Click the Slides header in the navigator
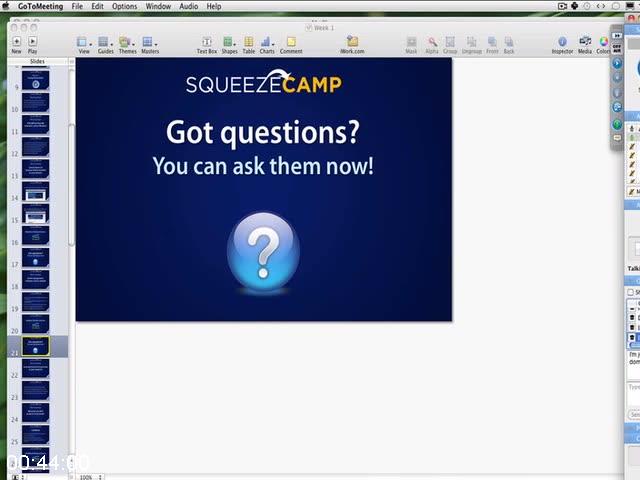Image resolution: width=640 pixels, height=480 pixels. tap(37, 61)
